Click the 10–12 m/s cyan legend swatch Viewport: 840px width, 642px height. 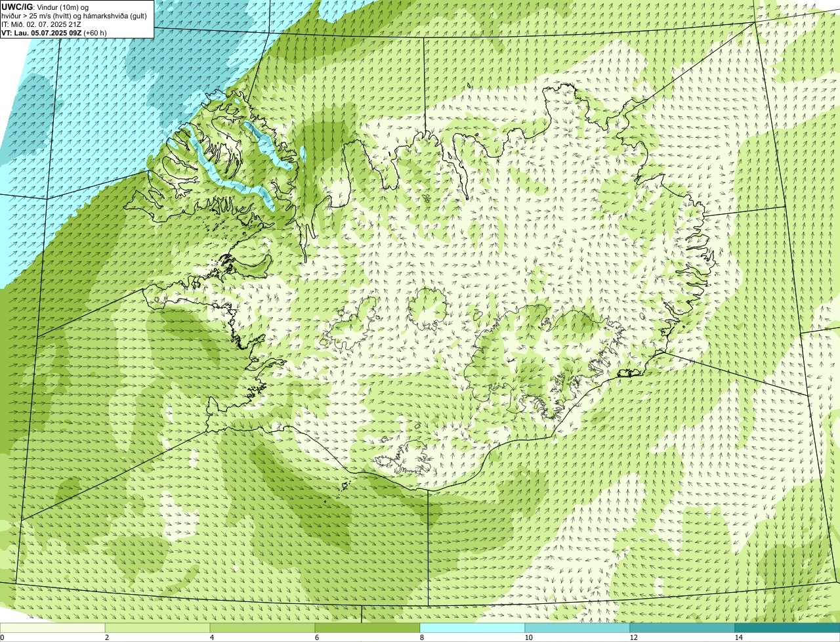[x=577, y=628]
